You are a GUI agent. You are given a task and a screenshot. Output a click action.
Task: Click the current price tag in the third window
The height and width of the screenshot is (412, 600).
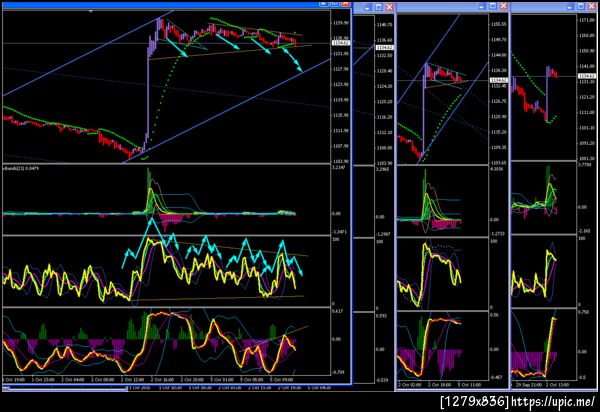pyautogui.click(x=499, y=80)
